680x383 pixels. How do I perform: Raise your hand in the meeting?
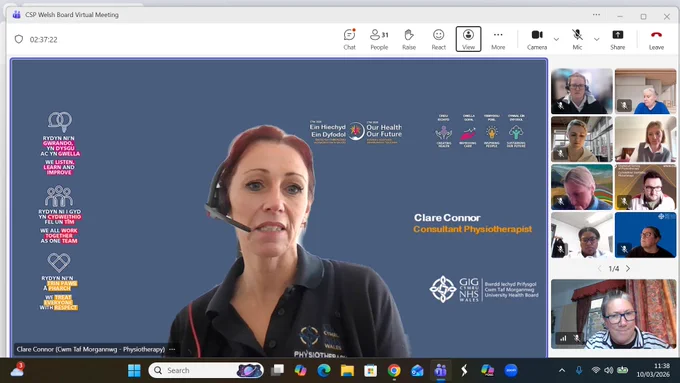(409, 39)
